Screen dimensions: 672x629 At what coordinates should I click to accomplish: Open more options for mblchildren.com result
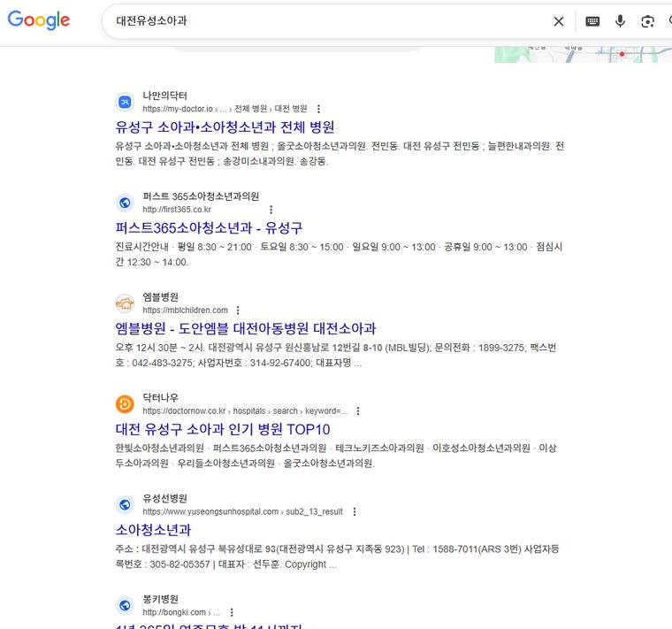[238, 310]
